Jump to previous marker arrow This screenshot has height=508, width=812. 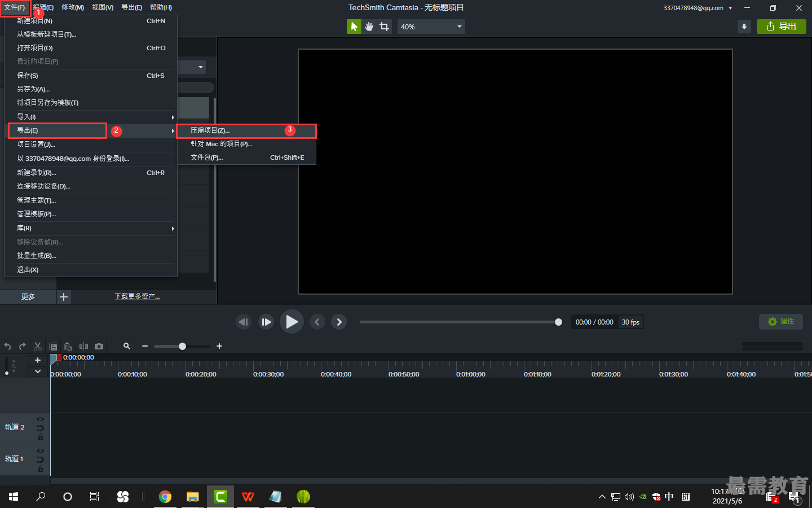317,322
